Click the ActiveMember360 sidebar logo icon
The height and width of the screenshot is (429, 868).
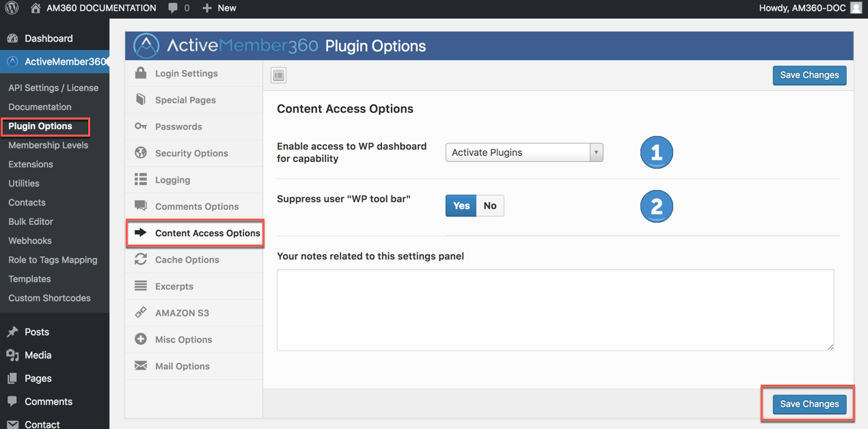pyautogui.click(x=12, y=61)
